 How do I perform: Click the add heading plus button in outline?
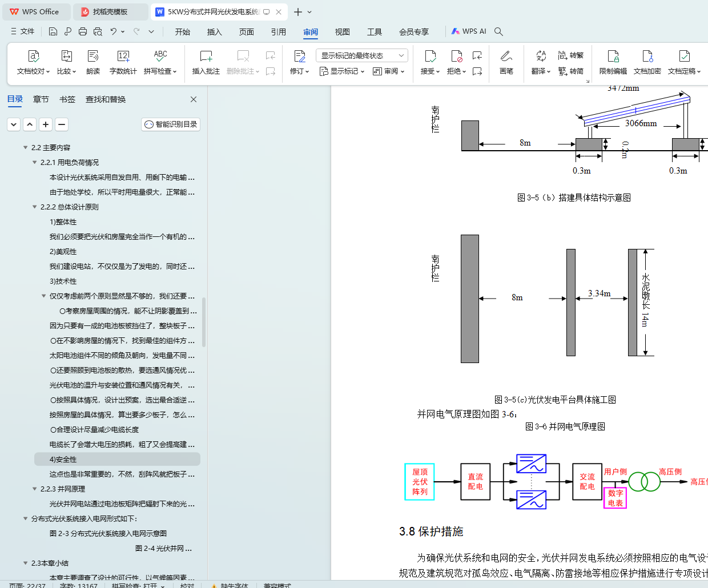tap(46, 124)
